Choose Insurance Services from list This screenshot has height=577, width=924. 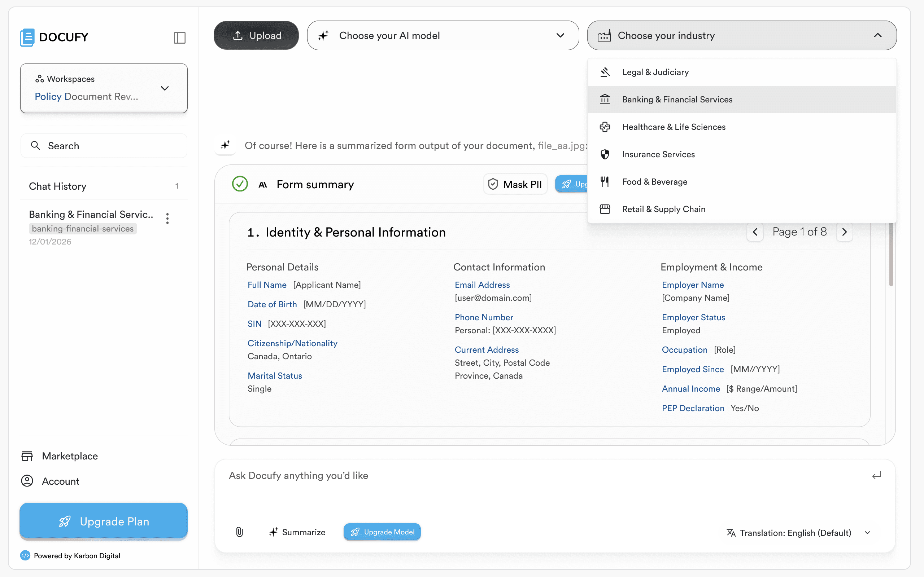click(658, 155)
